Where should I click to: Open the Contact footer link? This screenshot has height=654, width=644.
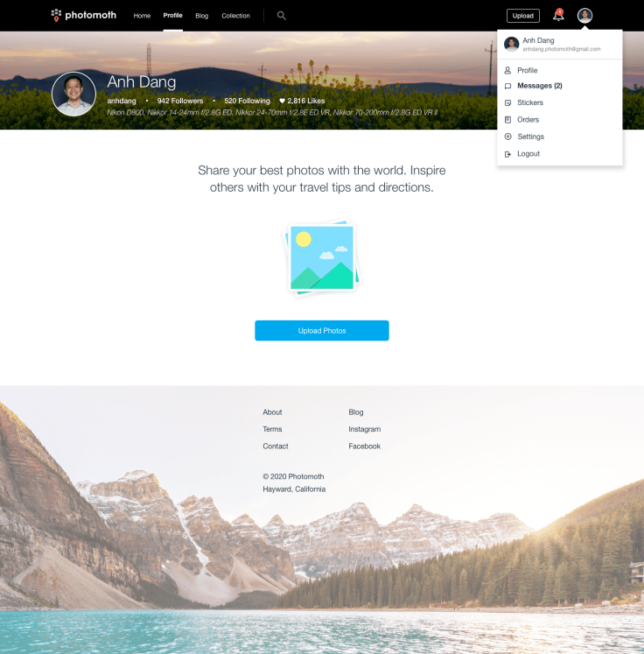point(276,447)
